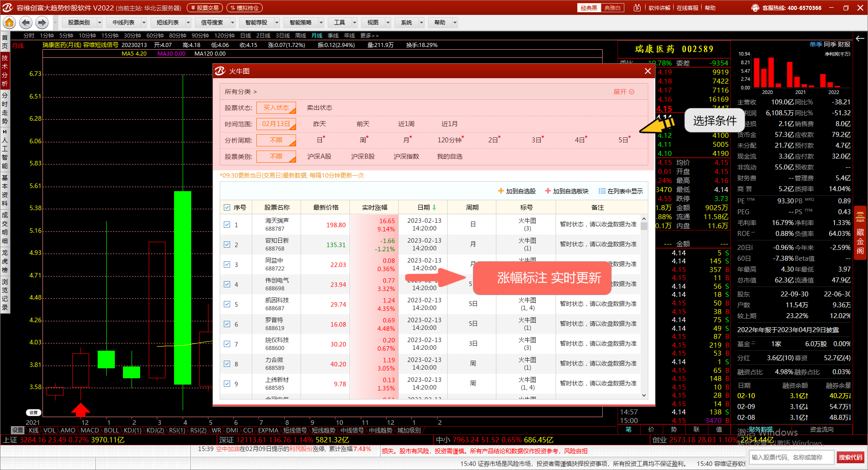
Task: Switch to 典雅白 theme
Action: (x=612, y=8)
